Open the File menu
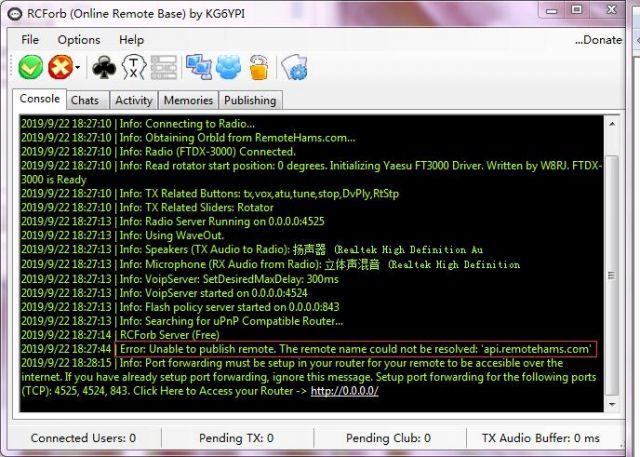Viewport: 640px width, 457px height. point(30,40)
